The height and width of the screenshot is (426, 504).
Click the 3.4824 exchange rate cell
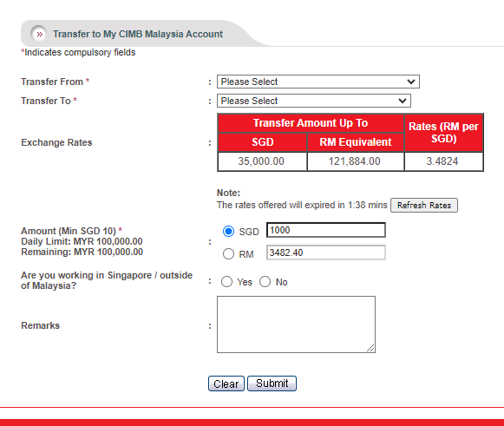[x=443, y=161]
